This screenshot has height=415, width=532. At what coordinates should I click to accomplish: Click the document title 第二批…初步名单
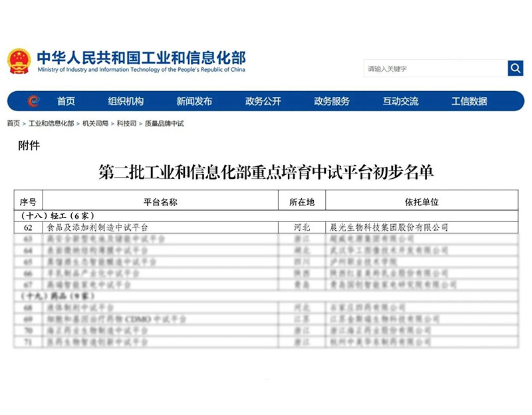pyautogui.click(x=266, y=172)
